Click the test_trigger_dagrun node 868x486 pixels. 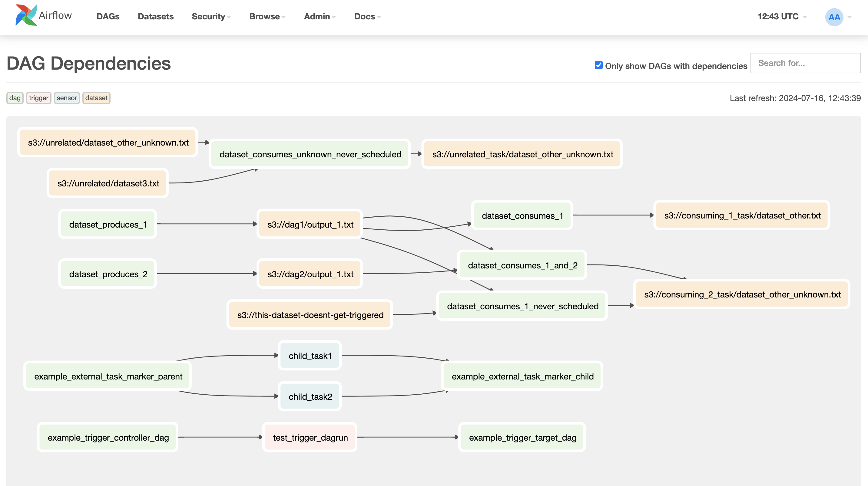pos(309,437)
